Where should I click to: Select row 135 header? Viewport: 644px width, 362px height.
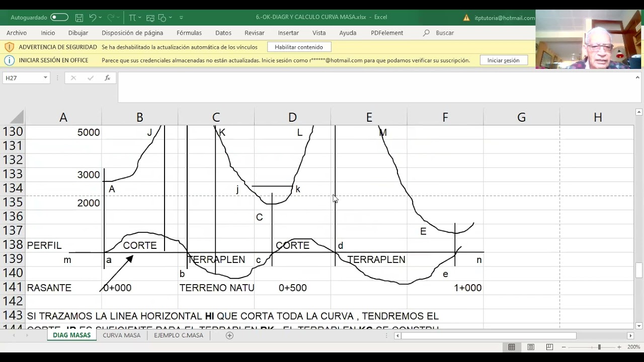pos(13,202)
